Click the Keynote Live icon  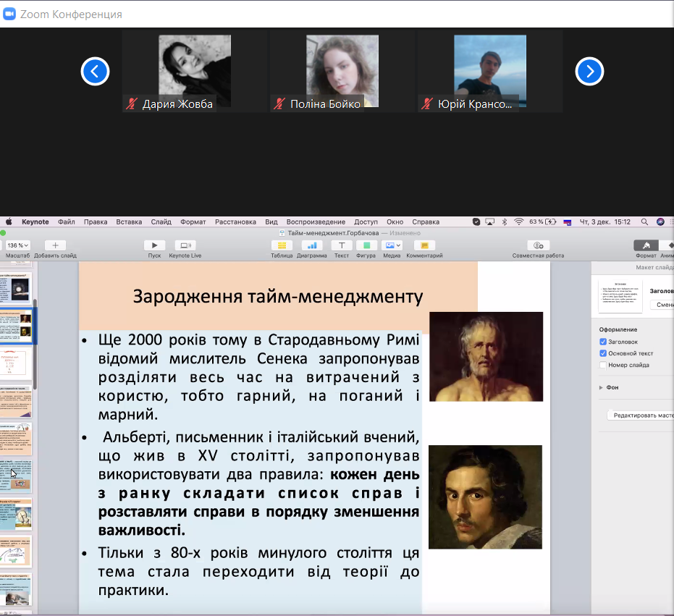(185, 245)
